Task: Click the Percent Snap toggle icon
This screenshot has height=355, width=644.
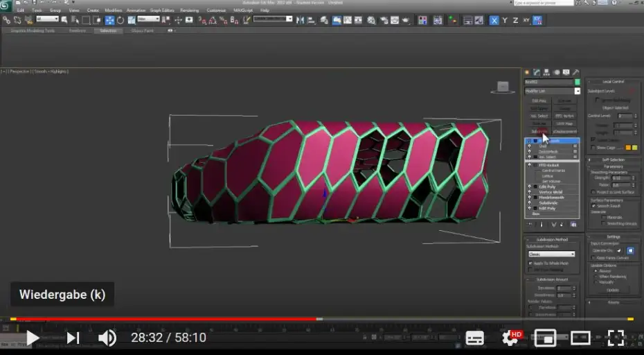Action: (224, 19)
